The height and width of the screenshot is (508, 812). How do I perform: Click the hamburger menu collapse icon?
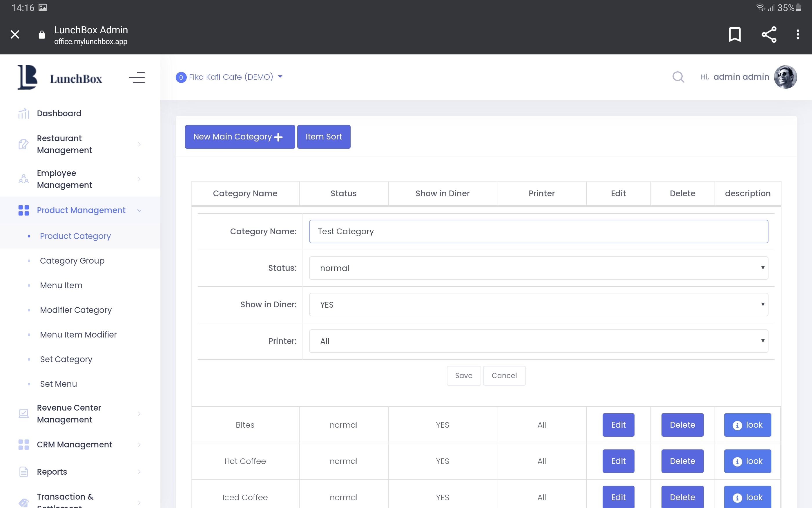(137, 77)
